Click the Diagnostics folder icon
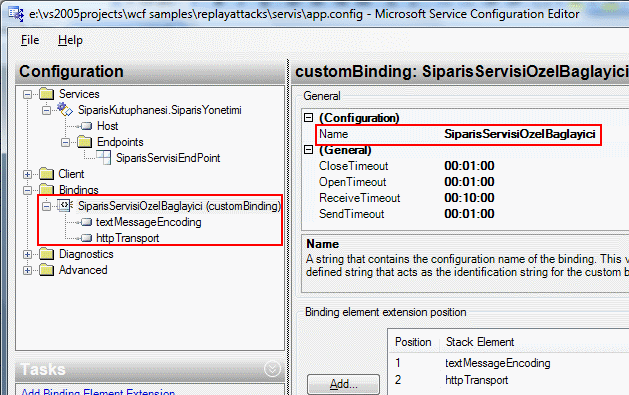Screen dimensions: 629x395 [x=47, y=254]
